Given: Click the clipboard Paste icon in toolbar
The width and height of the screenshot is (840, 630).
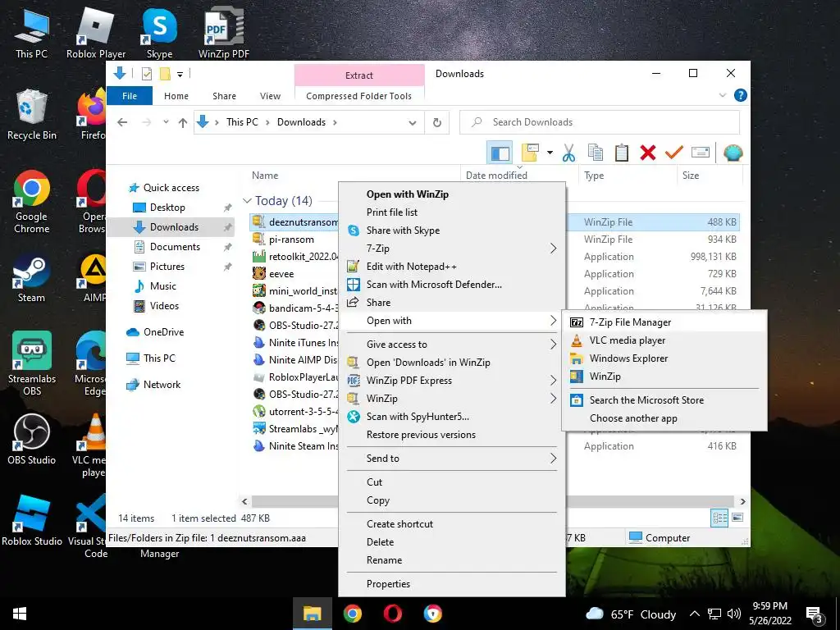Looking at the screenshot, I should (x=622, y=153).
